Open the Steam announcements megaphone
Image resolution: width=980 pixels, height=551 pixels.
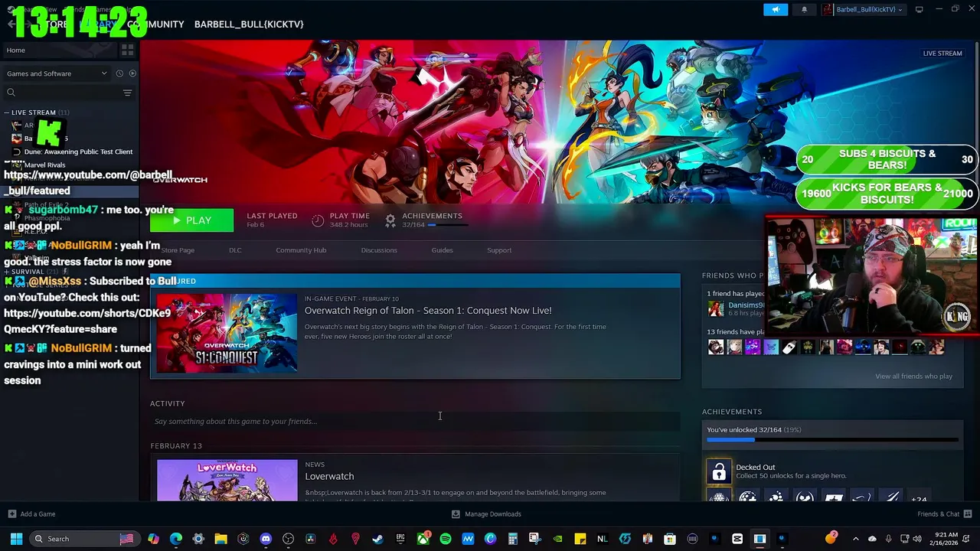(776, 9)
